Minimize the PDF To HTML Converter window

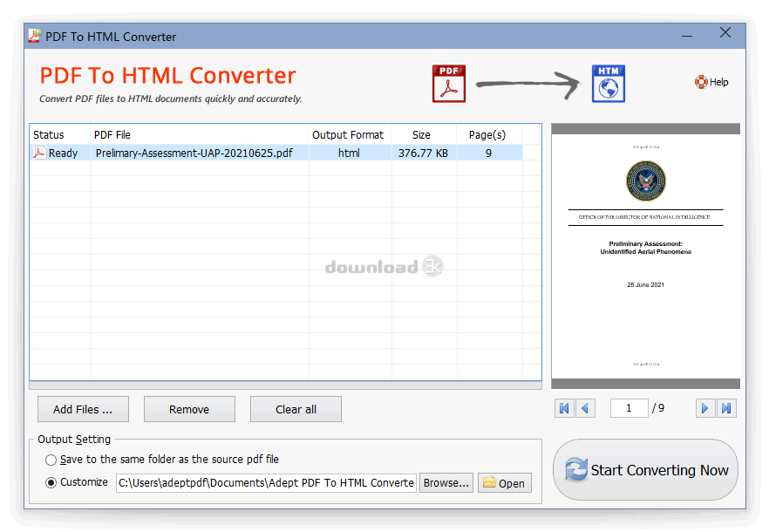pos(687,36)
